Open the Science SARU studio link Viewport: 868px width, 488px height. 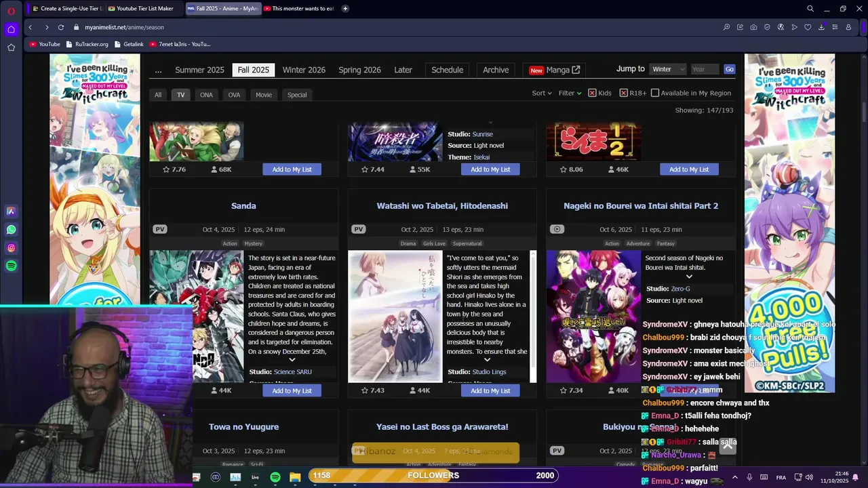pos(293,371)
